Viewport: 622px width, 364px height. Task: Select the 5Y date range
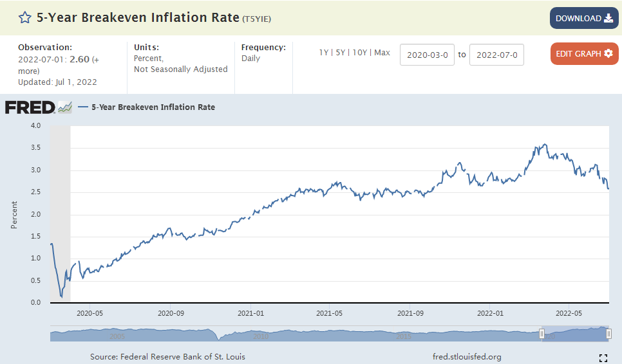(x=341, y=53)
